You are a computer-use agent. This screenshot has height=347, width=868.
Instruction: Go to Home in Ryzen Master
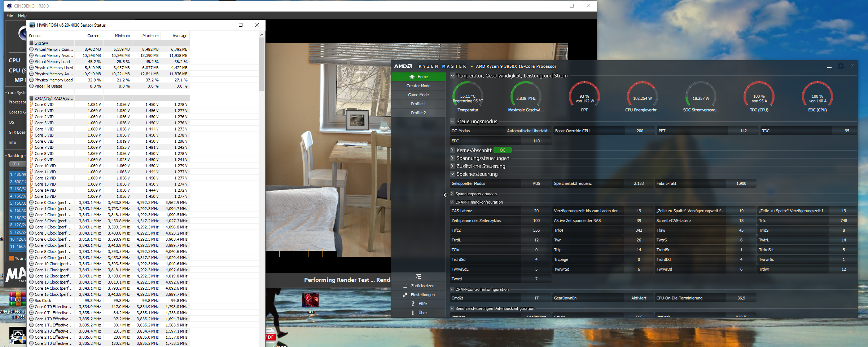click(418, 77)
